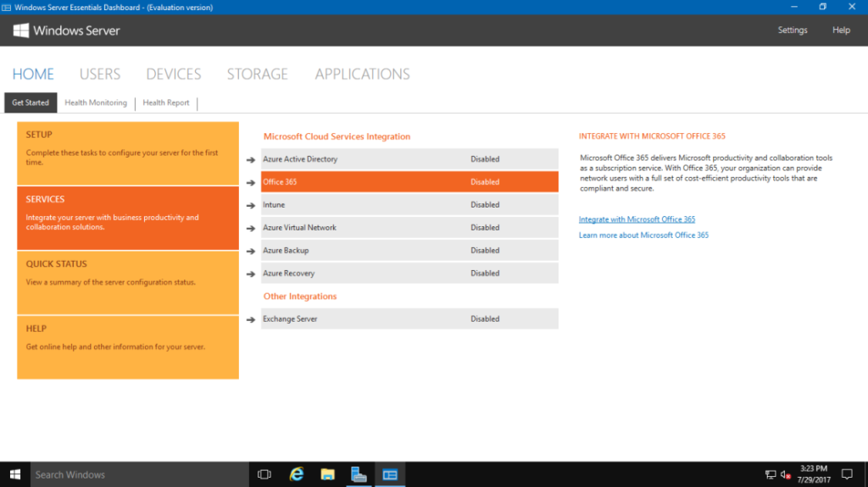Open Help in the header
The height and width of the screenshot is (487, 868).
pyautogui.click(x=841, y=30)
